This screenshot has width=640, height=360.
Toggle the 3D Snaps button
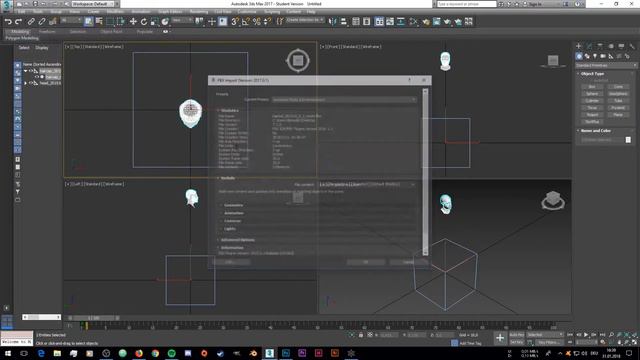point(235,22)
